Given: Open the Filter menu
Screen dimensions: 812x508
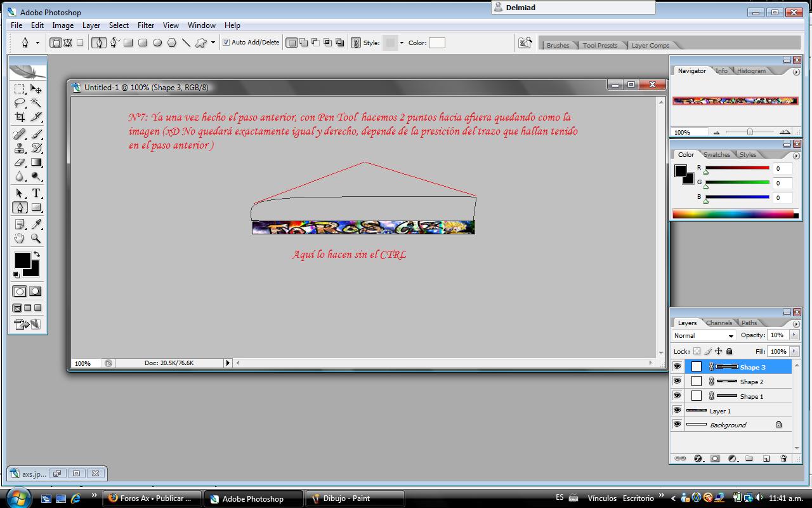Looking at the screenshot, I should pos(146,25).
